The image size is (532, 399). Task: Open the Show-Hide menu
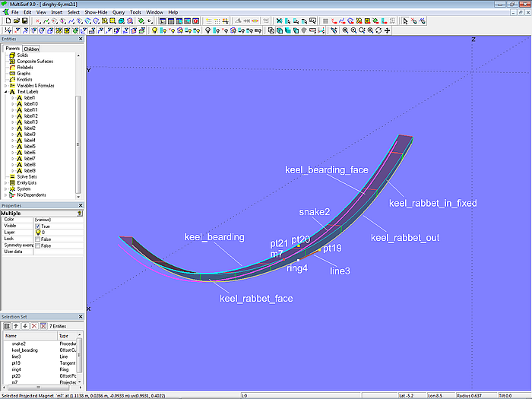96,12
